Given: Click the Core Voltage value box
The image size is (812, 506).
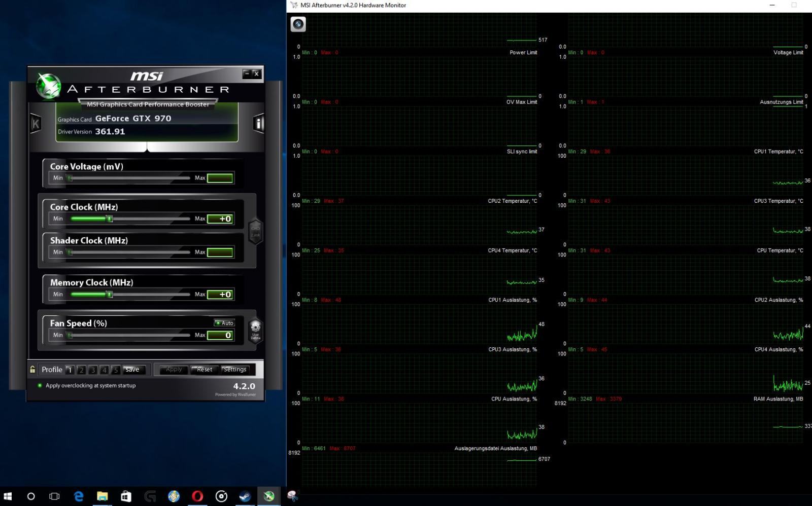Looking at the screenshot, I should tap(220, 178).
